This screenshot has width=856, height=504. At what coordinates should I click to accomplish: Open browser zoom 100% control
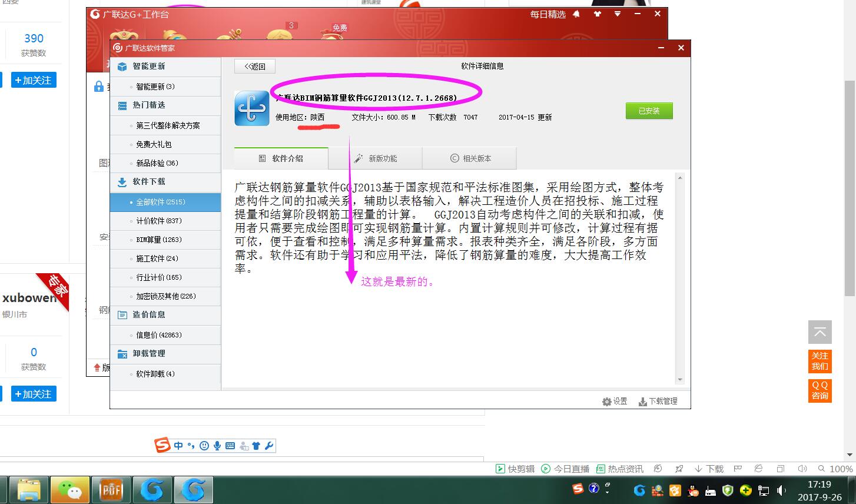(835, 469)
